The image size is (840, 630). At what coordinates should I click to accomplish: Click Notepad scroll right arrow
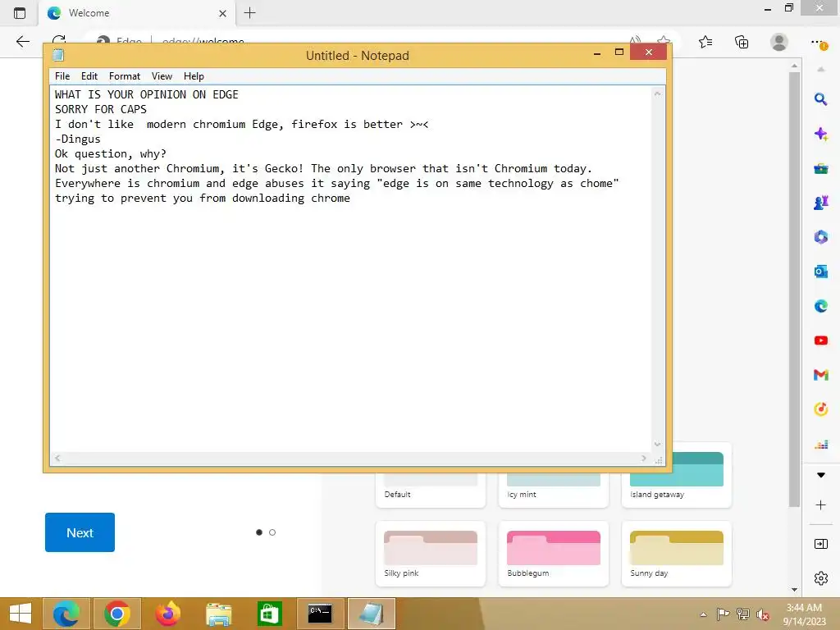click(643, 458)
